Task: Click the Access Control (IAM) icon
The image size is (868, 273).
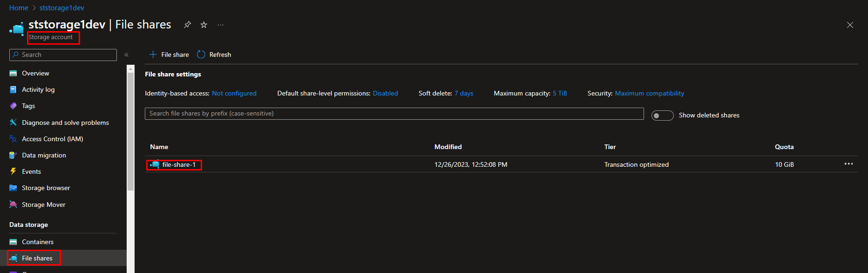Action: point(13,139)
